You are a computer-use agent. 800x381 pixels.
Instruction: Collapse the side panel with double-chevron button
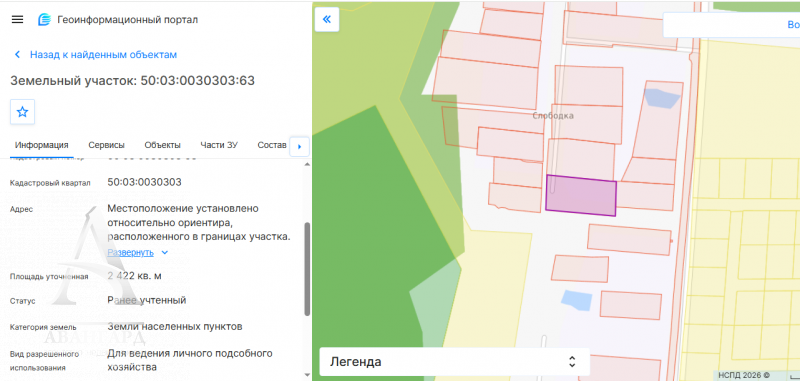327,19
